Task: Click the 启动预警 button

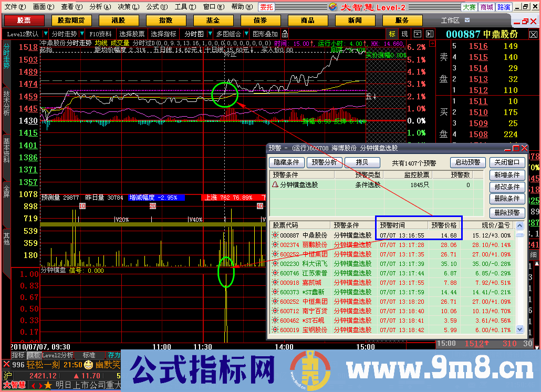Action: pos(467,162)
